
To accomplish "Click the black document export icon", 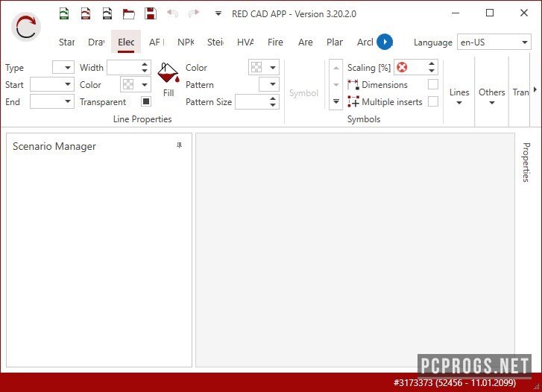I will (x=107, y=13).
